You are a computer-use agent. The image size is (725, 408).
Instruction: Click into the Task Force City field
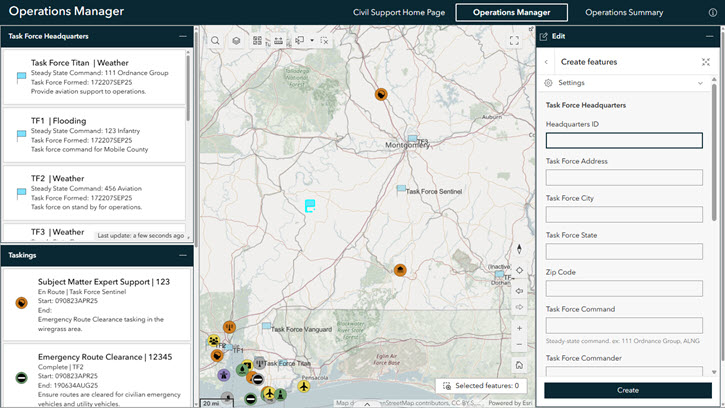(x=624, y=215)
